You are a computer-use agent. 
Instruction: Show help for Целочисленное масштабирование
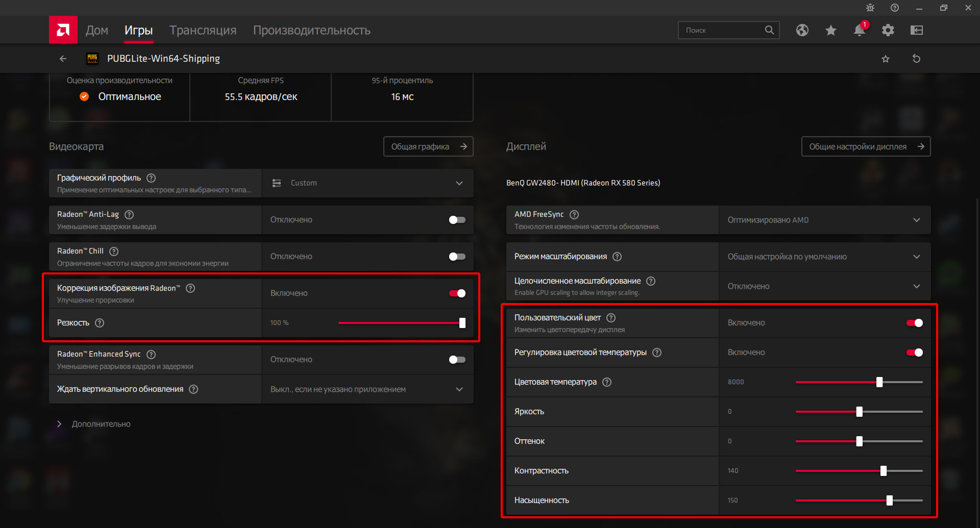click(x=651, y=281)
